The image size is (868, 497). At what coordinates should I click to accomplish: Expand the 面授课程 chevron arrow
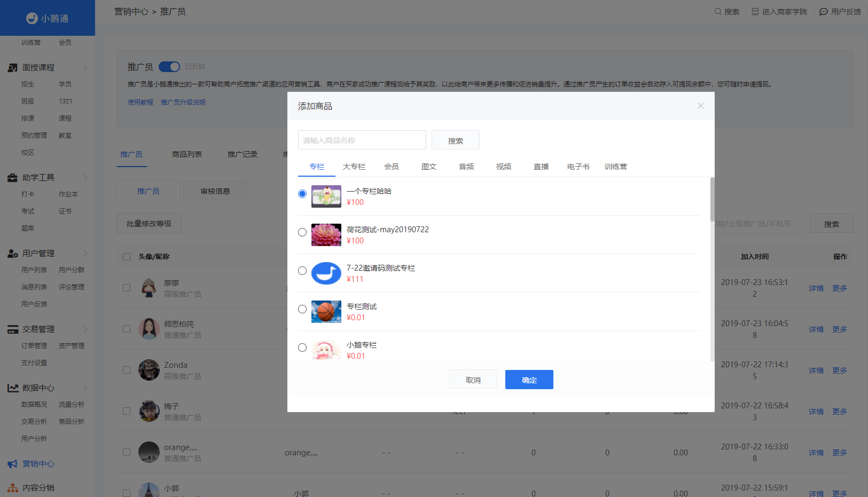pos(85,68)
